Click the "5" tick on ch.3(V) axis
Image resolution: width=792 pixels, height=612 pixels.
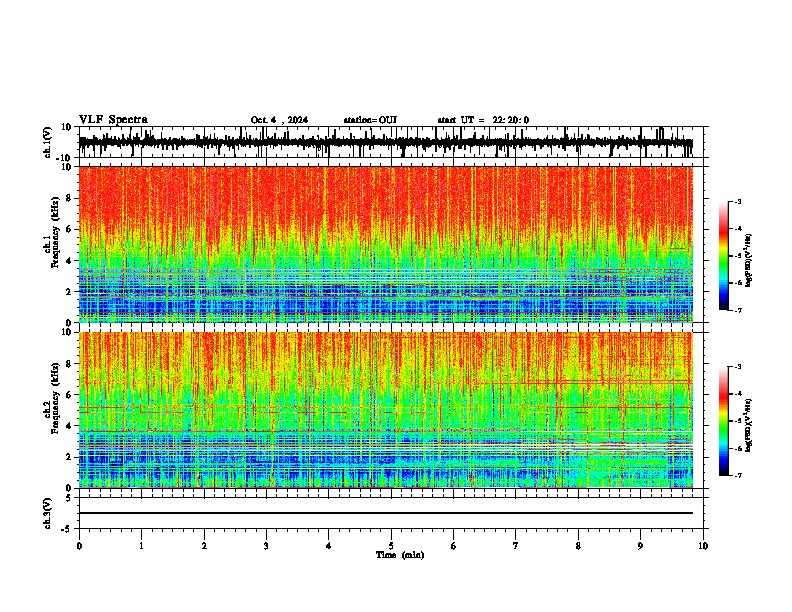point(69,497)
